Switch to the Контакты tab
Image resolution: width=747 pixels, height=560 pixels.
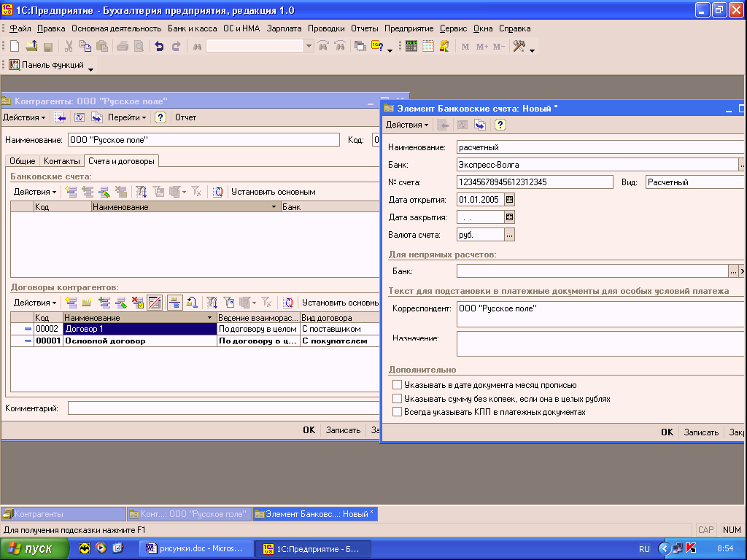(x=62, y=161)
